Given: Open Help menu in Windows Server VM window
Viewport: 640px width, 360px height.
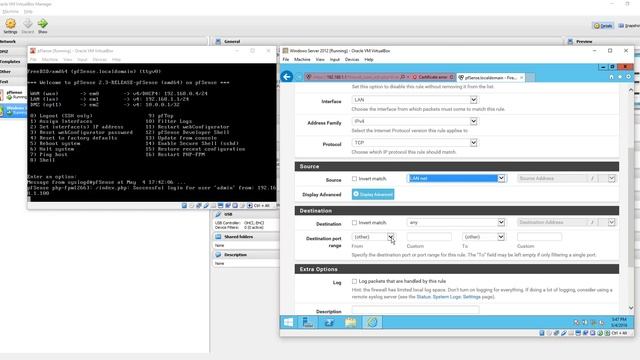Looking at the screenshot, I should tap(369, 60).
